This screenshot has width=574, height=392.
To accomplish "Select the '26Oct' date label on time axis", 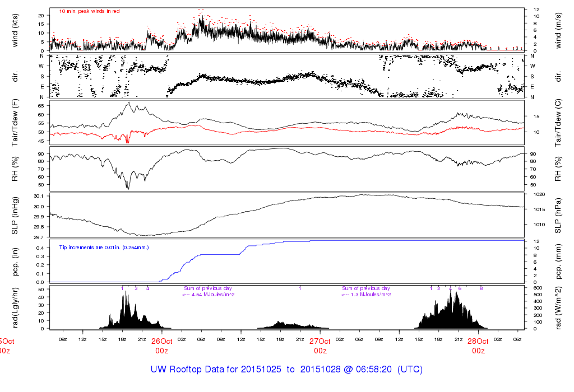I will pyautogui.click(x=162, y=342).
